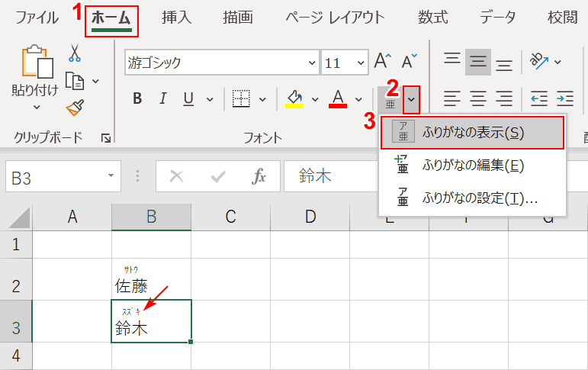Increase font size with large A icon
The width and height of the screenshot is (588, 370).
(383, 61)
